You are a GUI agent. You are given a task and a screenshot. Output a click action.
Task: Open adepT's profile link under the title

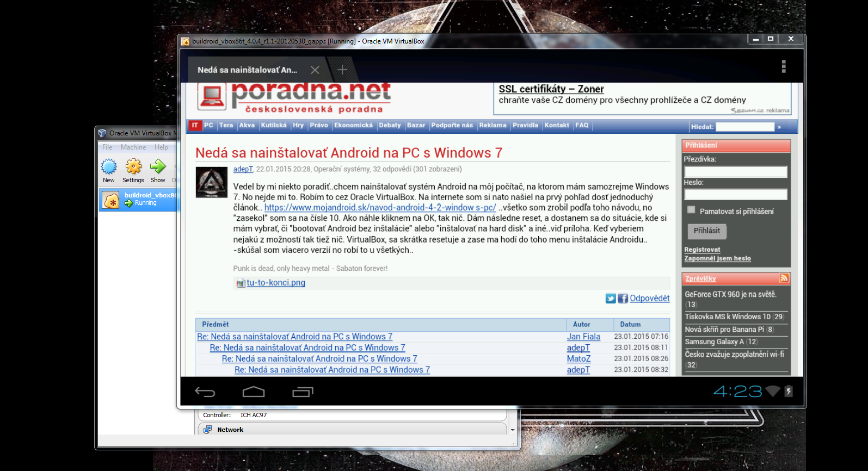coord(243,169)
